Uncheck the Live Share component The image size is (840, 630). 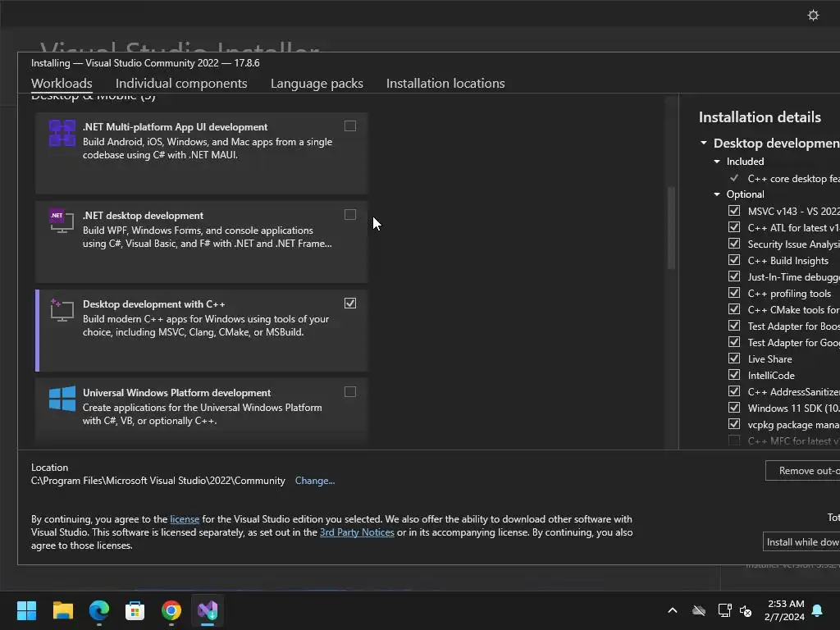(x=734, y=358)
